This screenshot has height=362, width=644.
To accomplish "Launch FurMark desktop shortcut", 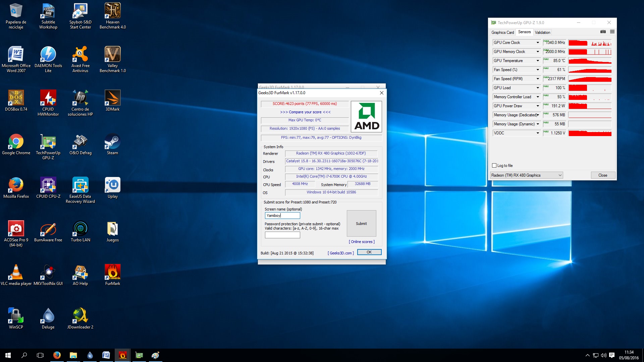I will (112, 275).
